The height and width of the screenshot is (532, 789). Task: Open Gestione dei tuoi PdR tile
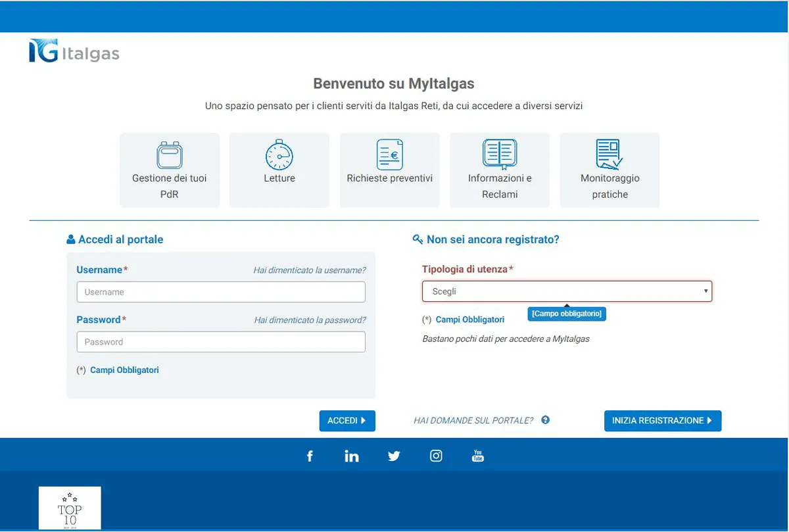(x=170, y=170)
